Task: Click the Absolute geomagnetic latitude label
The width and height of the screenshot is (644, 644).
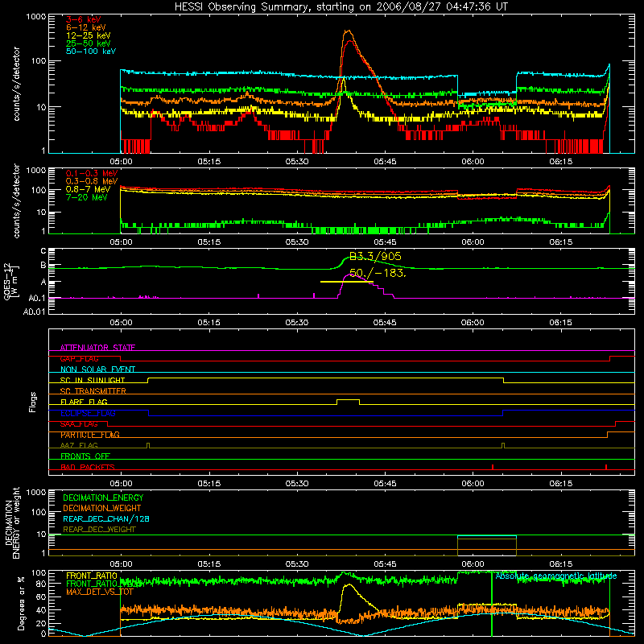Action: coord(556,576)
